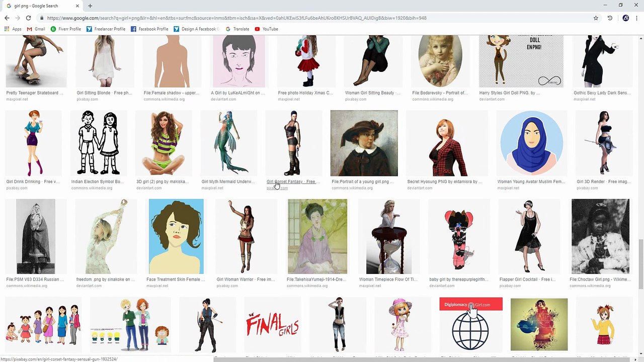Click the 'Girl Sitting Blonde' caption
This screenshot has width=644, height=362.
point(104,93)
